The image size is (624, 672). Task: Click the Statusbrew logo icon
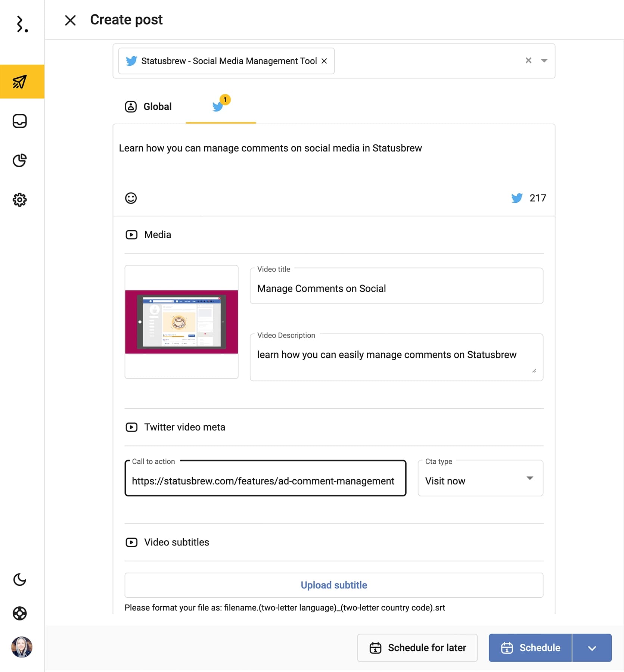pos(22,24)
